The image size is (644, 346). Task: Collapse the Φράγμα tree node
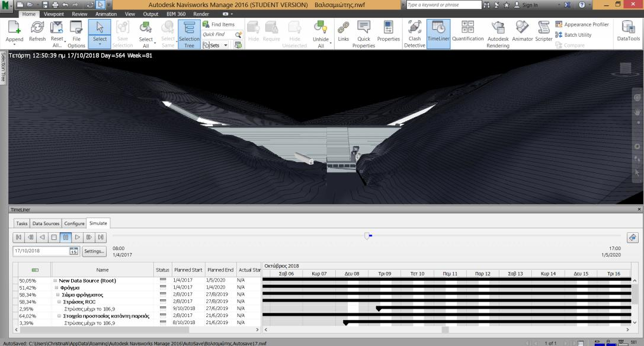[x=57, y=288]
